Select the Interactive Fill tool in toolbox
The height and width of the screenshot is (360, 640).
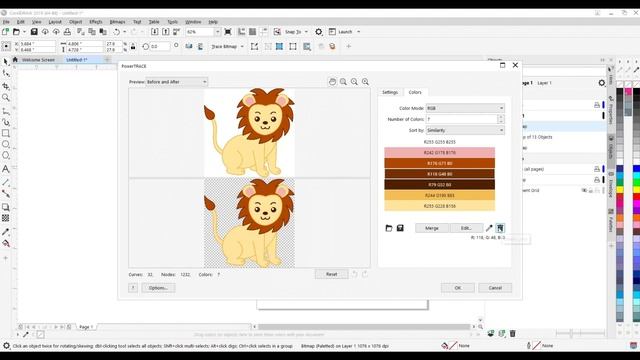pyautogui.click(x=6, y=244)
